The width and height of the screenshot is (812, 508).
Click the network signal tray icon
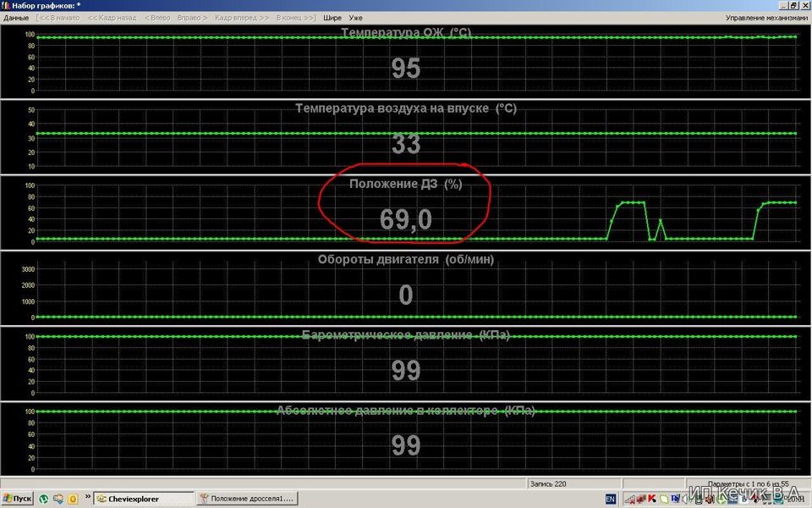click(629, 500)
